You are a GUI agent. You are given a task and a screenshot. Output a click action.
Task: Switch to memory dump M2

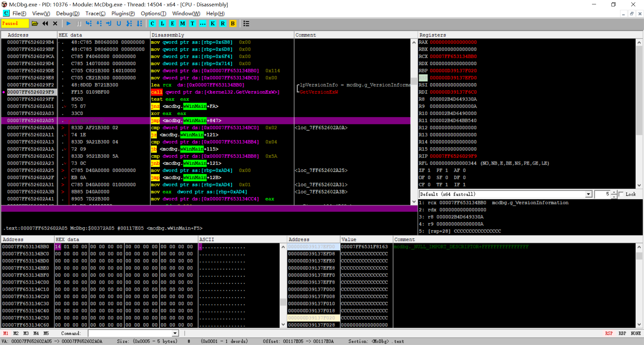[x=16, y=333]
